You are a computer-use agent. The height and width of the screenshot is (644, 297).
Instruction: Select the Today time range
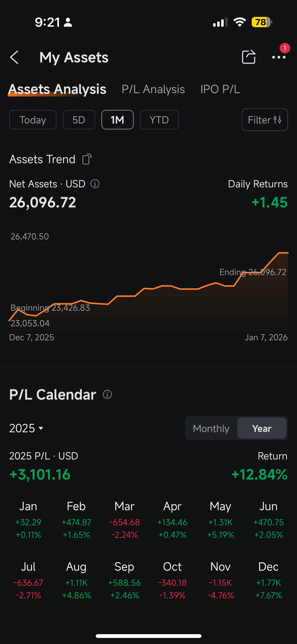[33, 120]
